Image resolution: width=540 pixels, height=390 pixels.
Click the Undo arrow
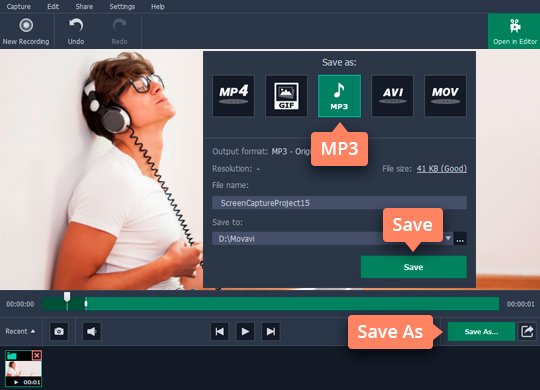point(76,32)
